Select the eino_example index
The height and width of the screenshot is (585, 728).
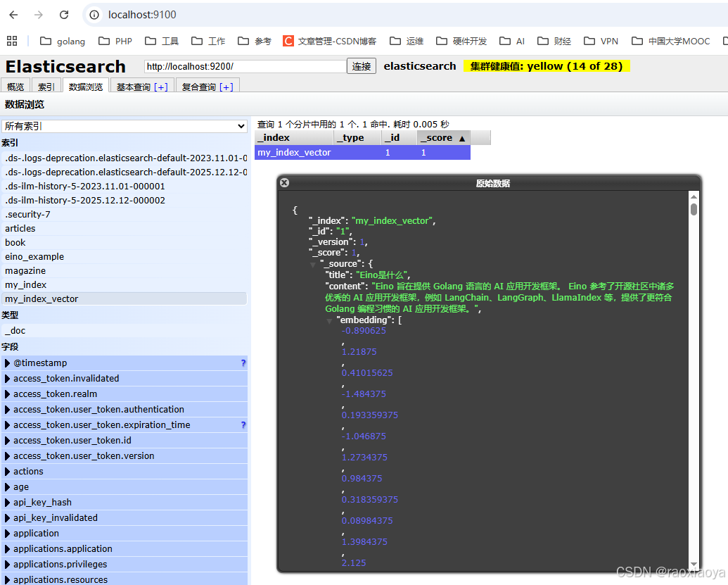[x=124, y=256]
